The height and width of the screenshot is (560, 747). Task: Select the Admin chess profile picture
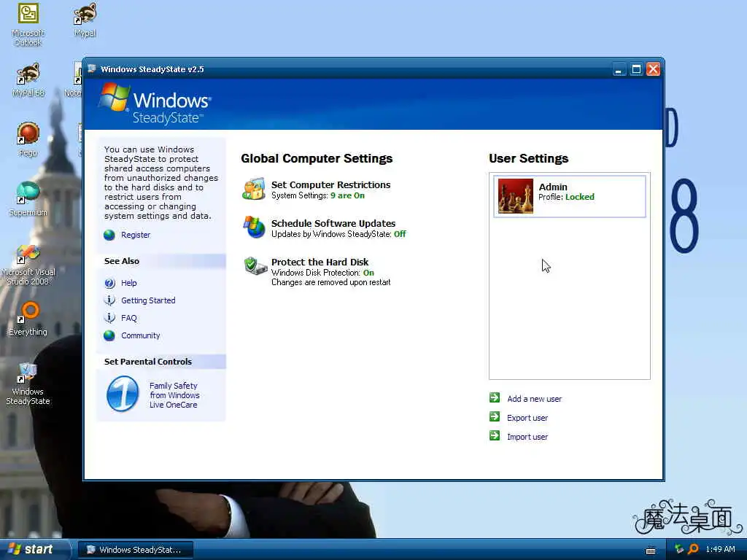coord(516,196)
